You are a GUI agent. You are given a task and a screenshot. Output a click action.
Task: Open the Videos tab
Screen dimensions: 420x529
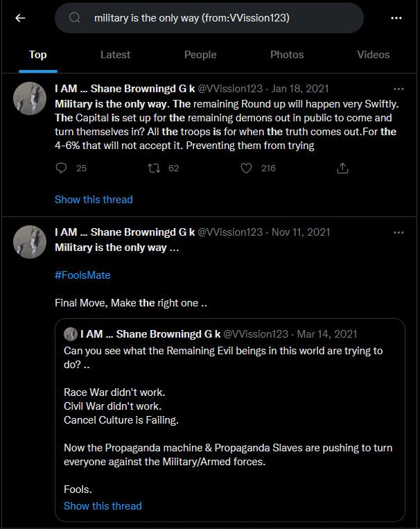374,55
